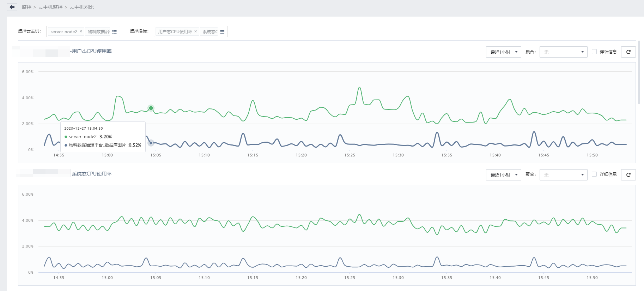
Task: Click 云主机监控 breadcrumb link
Action: tap(50, 7)
